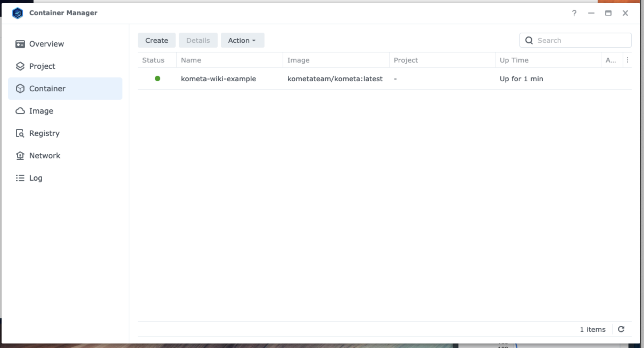The height and width of the screenshot is (348, 644).
Task: Click the truncated A... column header
Action: (x=612, y=60)
